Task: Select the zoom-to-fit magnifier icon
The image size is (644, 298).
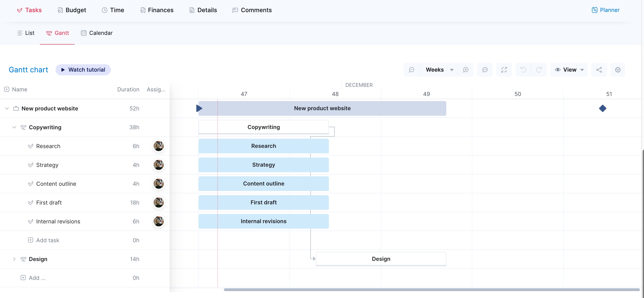Action: pyautogui.click(x=485, y=70)
